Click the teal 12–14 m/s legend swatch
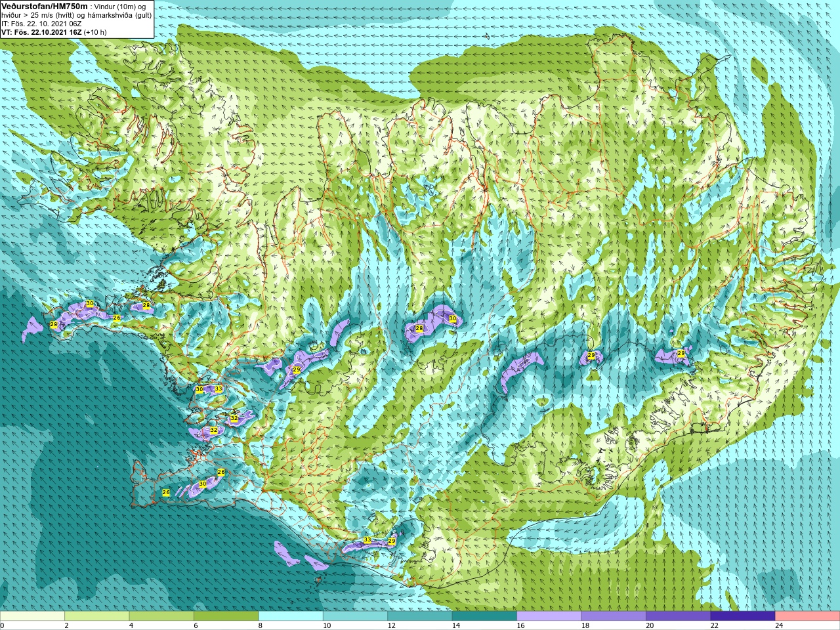The height and width of the screenshot is (630, 840). coord(420,616)
